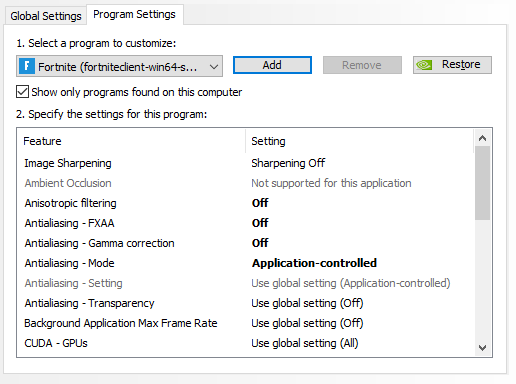Open Gamma correction Off setting
The image size is (516, 384).
[x=260, y=243]
